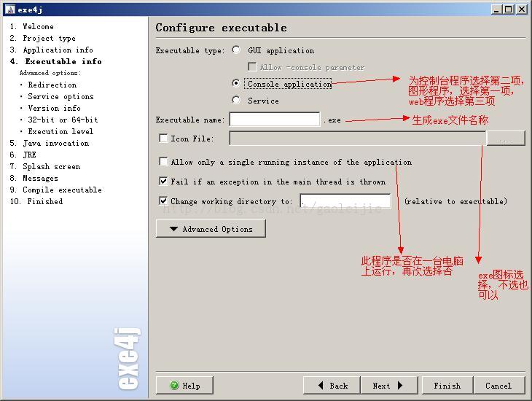The image size is (532, 401).
Task: Jump to step 6 JRE
Action: pyautogui.click(x=23, y=155)
